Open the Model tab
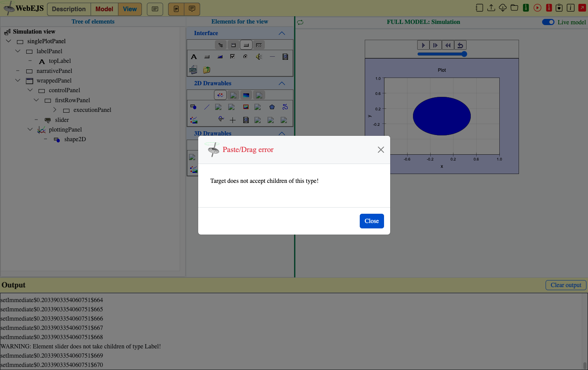Viewport: 588px width, 370px height. (104, 9)
